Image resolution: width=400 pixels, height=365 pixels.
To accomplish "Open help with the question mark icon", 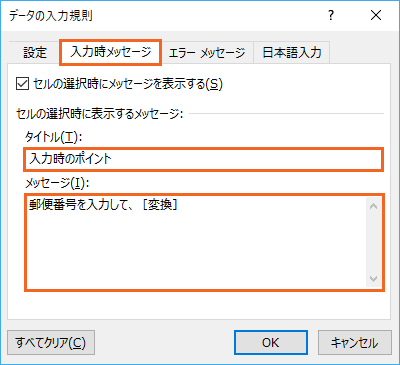I will coord(331,15).
